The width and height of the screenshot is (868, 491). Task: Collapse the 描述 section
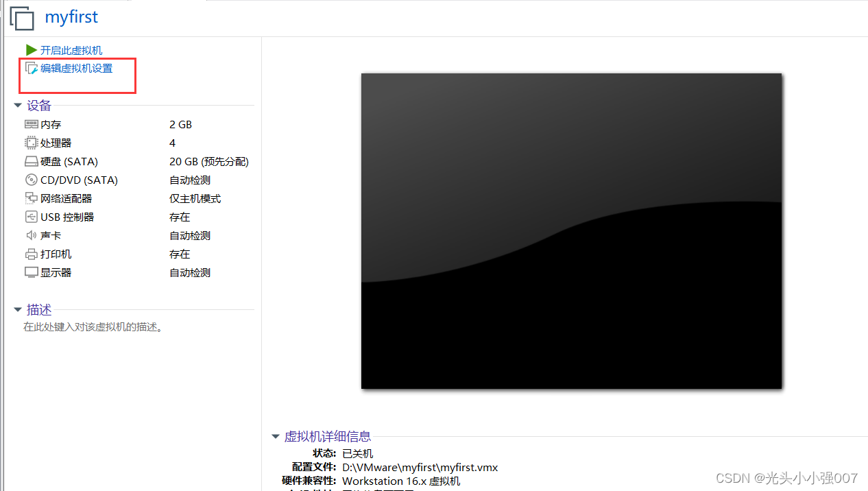18,310
